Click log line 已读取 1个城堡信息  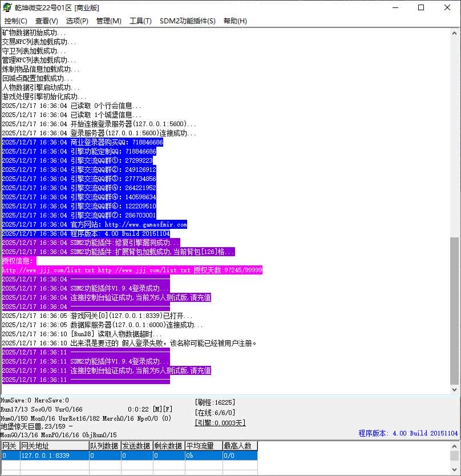71,115
